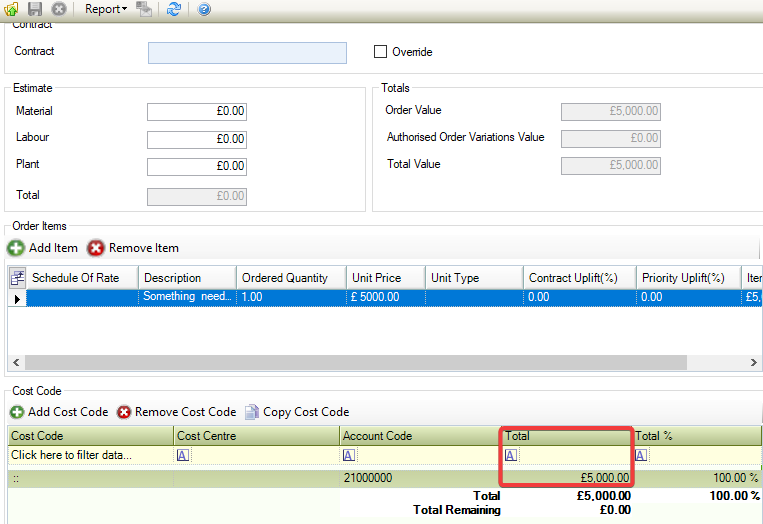Click the filter icon under Cost Centre column
Screen dimensions: 763x524
click(x=183, y=455)
